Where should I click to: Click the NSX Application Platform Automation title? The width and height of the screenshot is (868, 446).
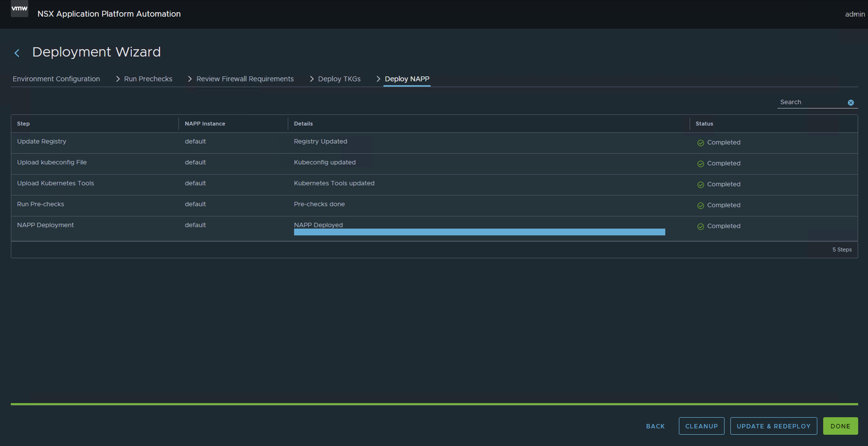pos(109,14)
